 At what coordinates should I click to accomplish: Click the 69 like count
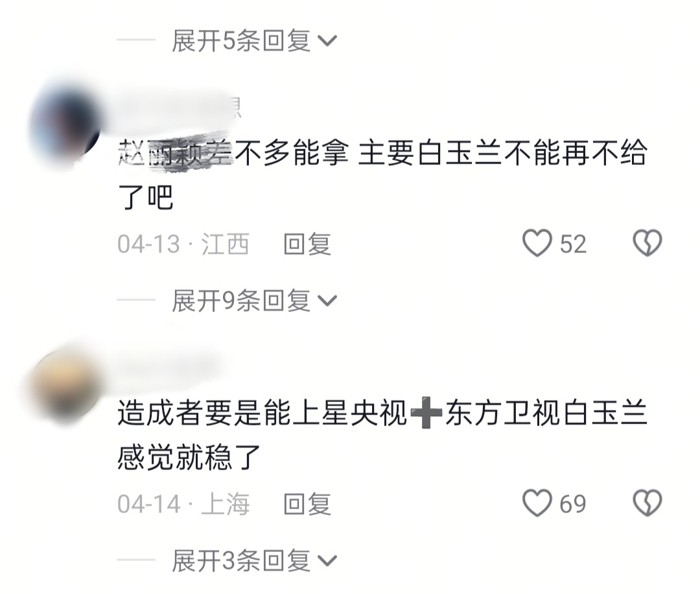click(x=573, y=505)
